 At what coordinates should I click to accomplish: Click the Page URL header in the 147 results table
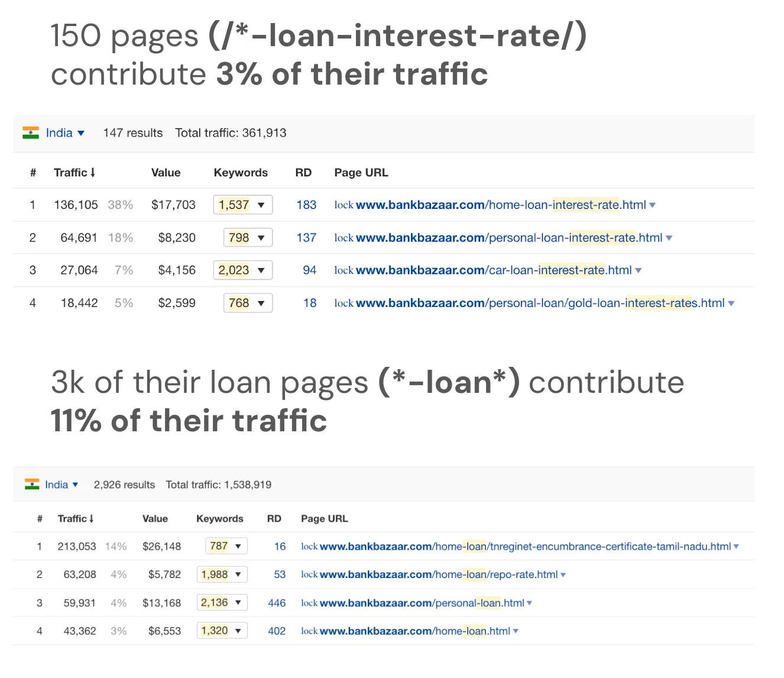tap(361, 173)
